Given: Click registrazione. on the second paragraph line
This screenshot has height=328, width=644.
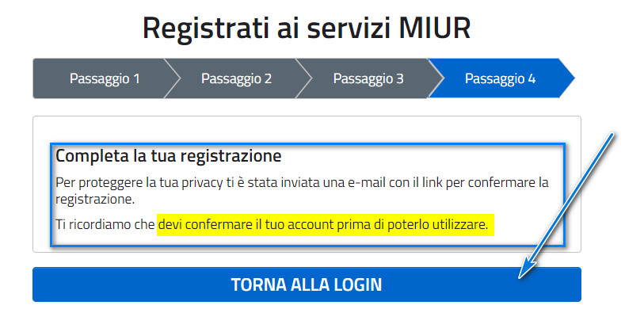Looking at the screenshot, I should (x=95, y=200).
